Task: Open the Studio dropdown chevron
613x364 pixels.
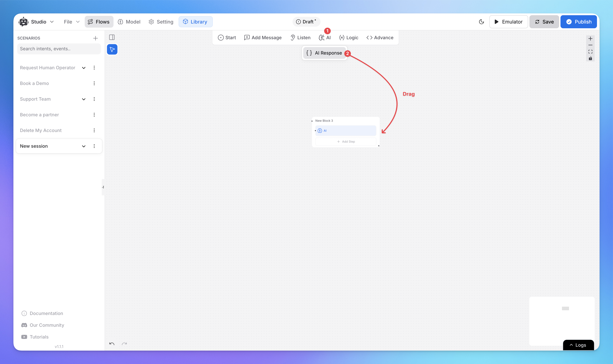Action: (x=52, y=22)
